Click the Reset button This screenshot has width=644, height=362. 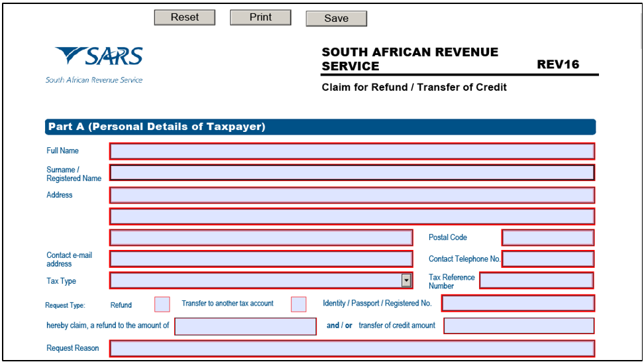[x=184, y=17]
